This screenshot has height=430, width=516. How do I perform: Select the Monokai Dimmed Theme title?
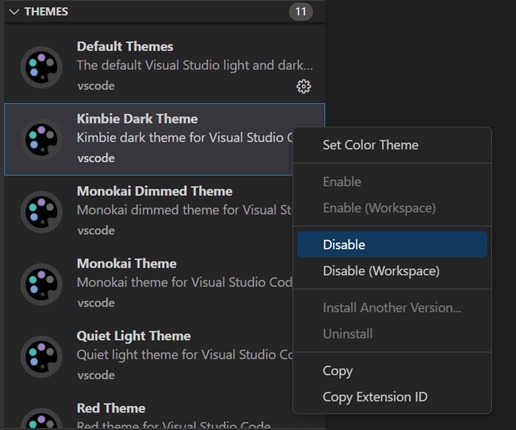[155, 191]
